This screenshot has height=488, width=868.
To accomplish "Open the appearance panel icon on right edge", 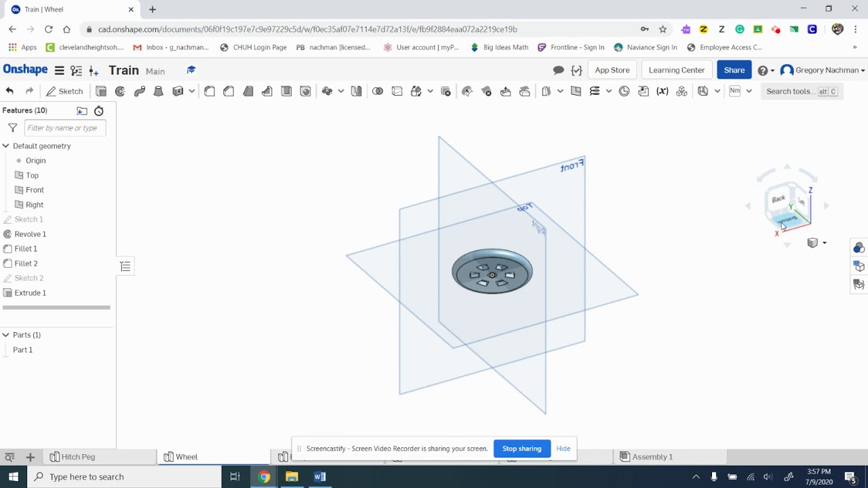I will click(x=859, y=248).
